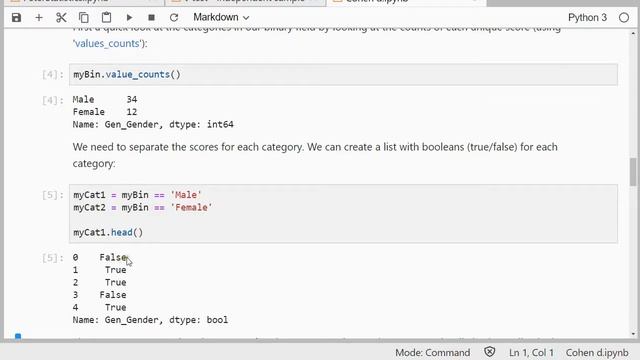Save the notebook with the floppy disk icon
640x360 pixels.
point(16,18)
